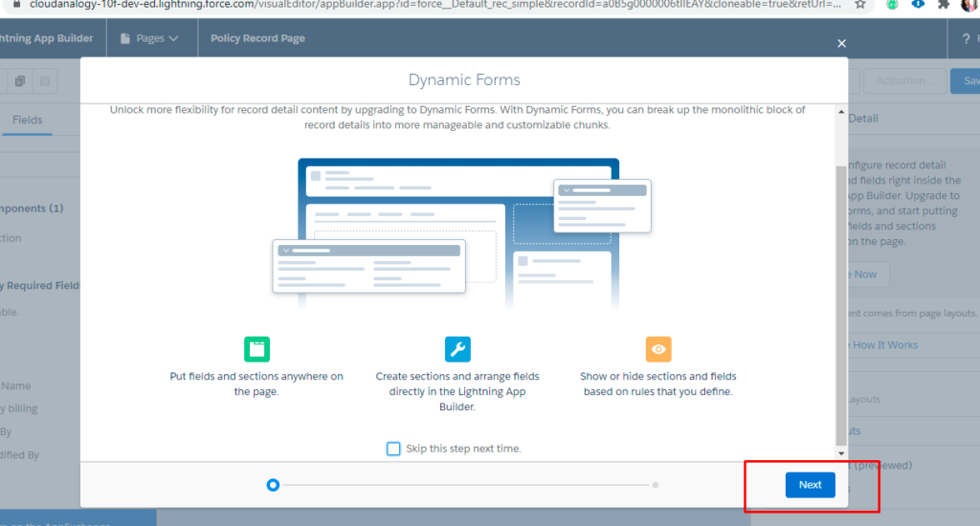The height and width of the screenshot is (526, 980).
Task: Click the dialog scrollbar up arrow
Action: pyautogui.click(x=841, y=112)
